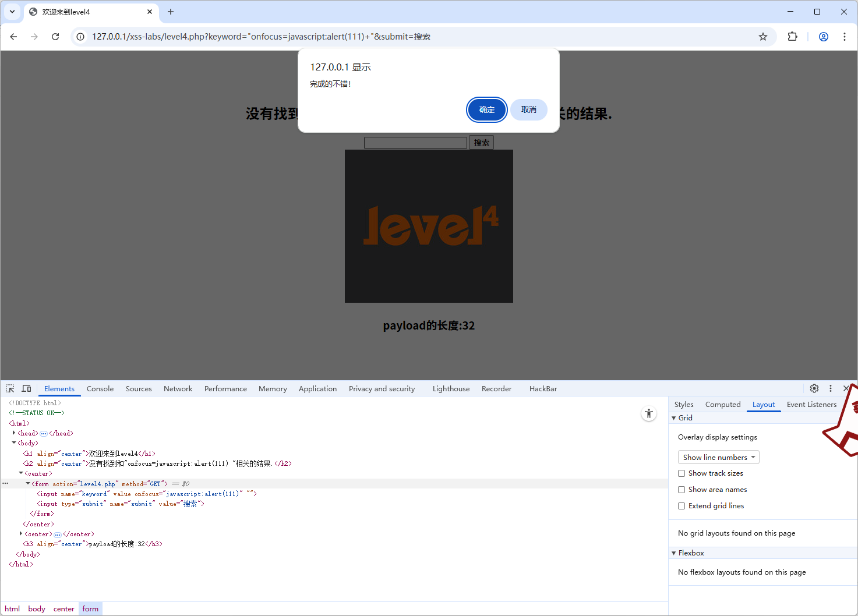Viewport: 858px width, 616px height.
Task: Switch to the Console tab
Action: [x=100, y=388]
